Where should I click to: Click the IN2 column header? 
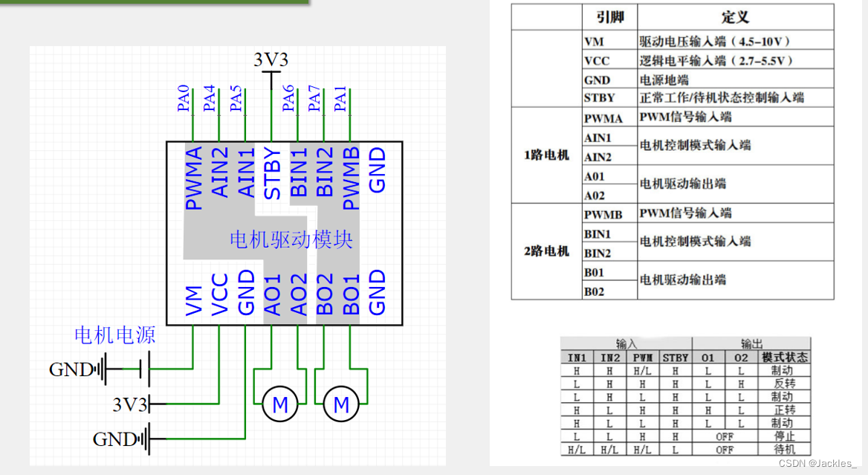pyautogui.click(x=610, y=358)
